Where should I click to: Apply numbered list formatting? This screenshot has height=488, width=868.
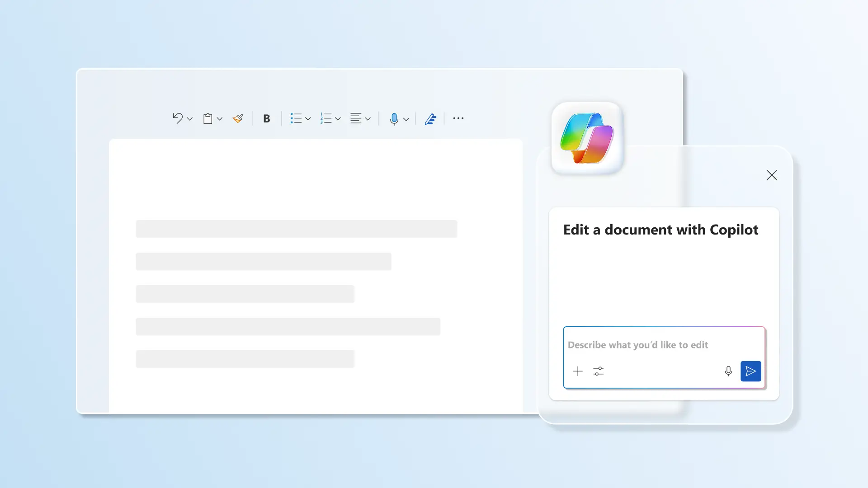coord(326,118)
